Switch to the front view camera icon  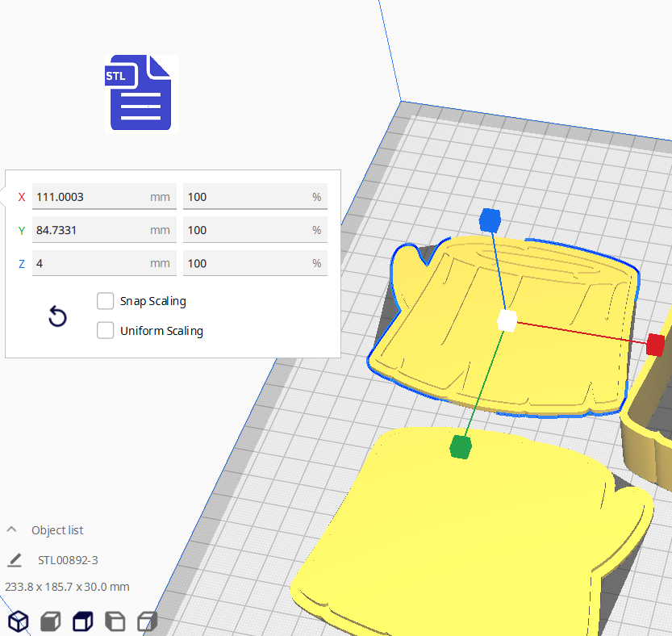(50, 621)
